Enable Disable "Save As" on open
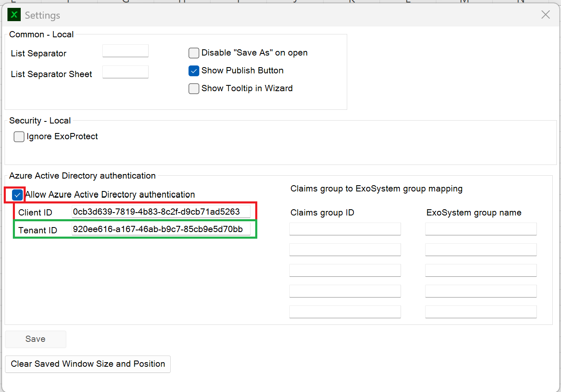This screenshot has height=392, width=561. coord(194,53)
